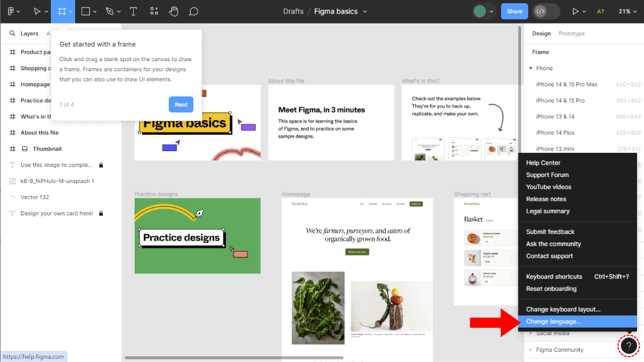Click the Present play icon
The height and width of the screenshot is (362, 644).
pyautogui.click(x=576, y=11)
